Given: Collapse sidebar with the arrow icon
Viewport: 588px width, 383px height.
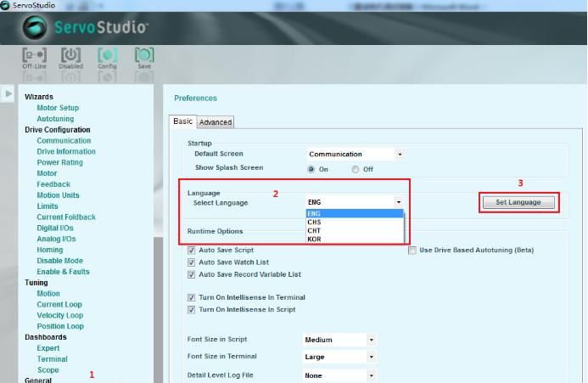Looking at the screenshot, I should pyautogui.click(x=8, y=93).
